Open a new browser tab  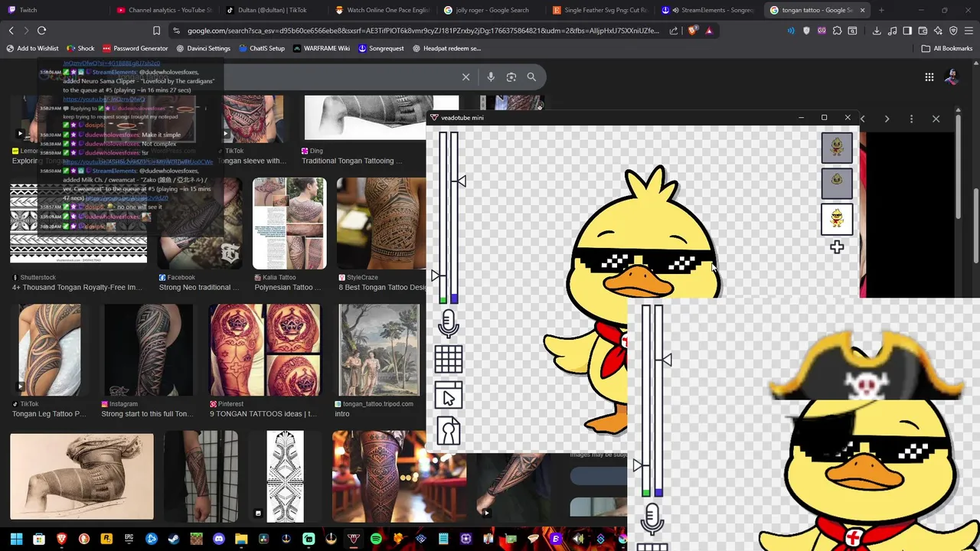[881, 10]
